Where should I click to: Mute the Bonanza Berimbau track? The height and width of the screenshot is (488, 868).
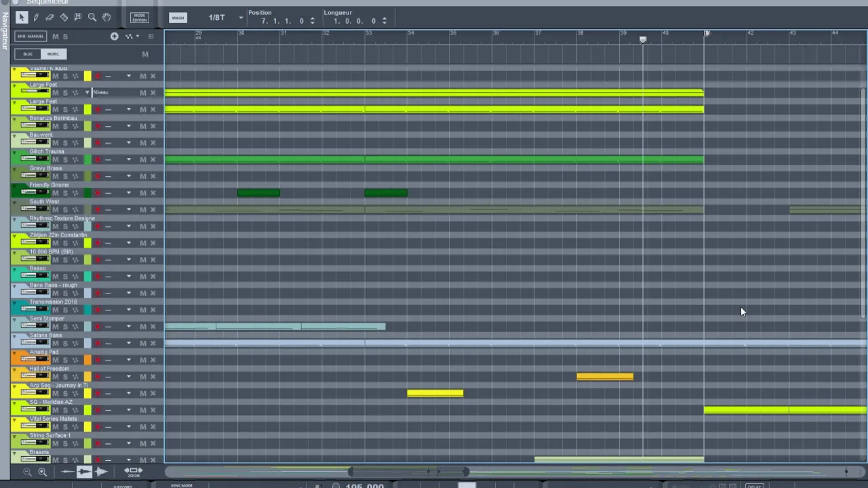coord(56,126)
